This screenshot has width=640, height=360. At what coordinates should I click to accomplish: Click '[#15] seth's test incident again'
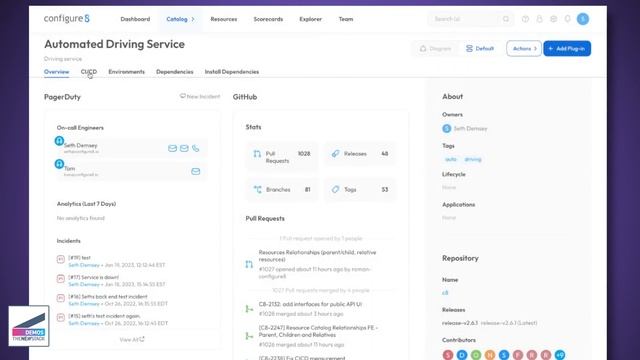coord(104,316)
